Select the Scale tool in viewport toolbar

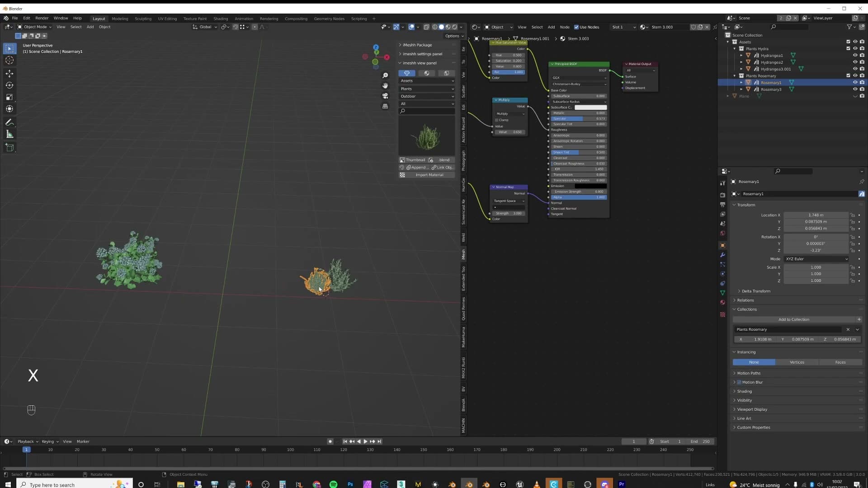pyautogui.click(x=9, y=97)
